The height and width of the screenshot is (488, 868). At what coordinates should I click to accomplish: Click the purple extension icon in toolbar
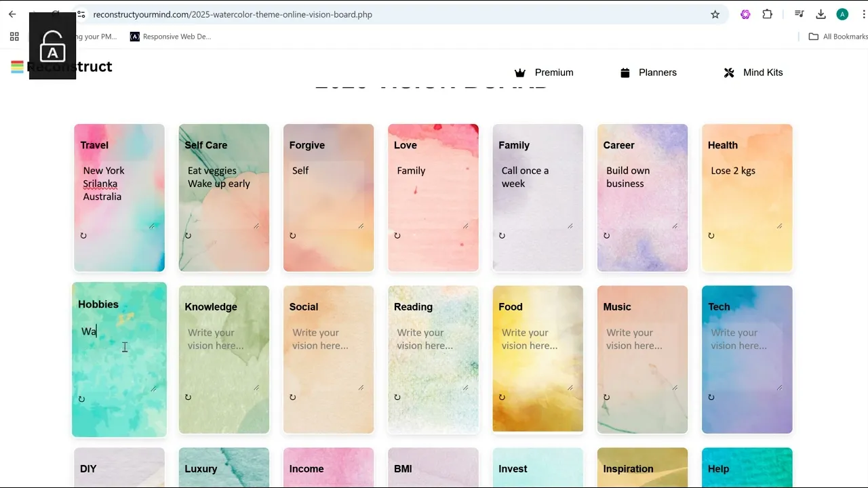745,14
